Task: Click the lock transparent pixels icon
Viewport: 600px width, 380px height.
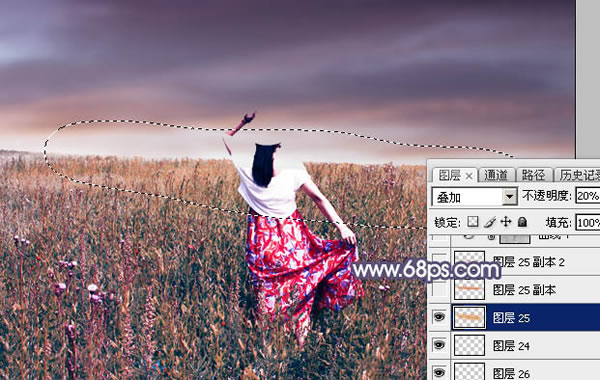Action: (x=473, y=222)
